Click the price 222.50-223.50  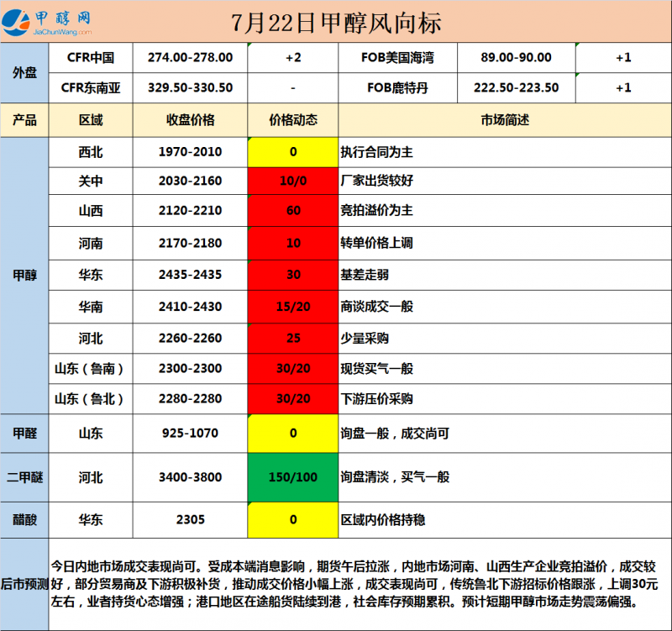click(516, 88)
